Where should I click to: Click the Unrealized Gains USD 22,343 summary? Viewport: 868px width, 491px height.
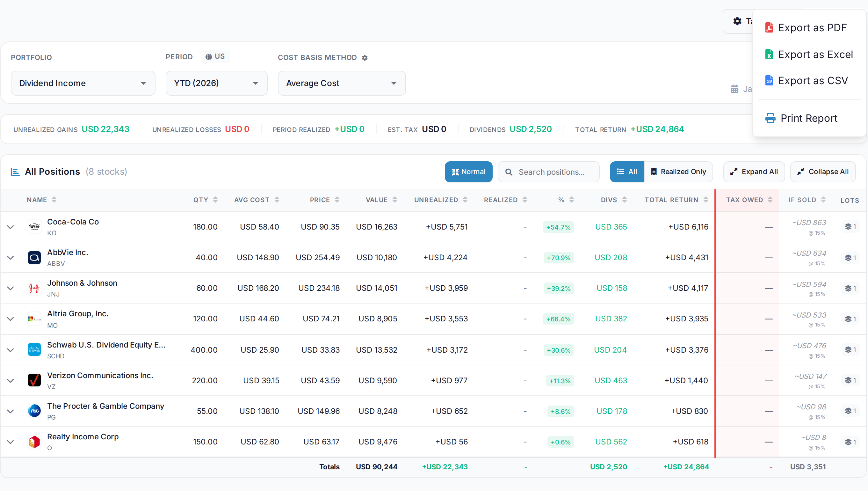[x=71, y=129]
